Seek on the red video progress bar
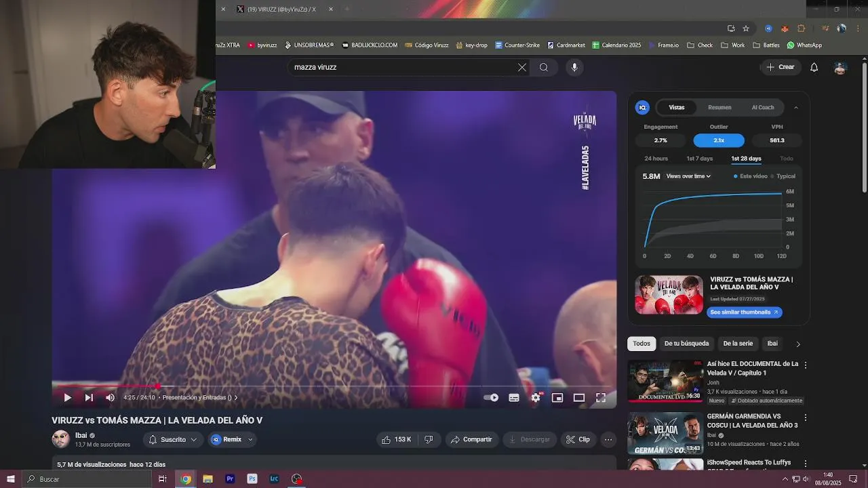Image resolution: width=868 pixels, height=488 pixels. click(334, 386)
